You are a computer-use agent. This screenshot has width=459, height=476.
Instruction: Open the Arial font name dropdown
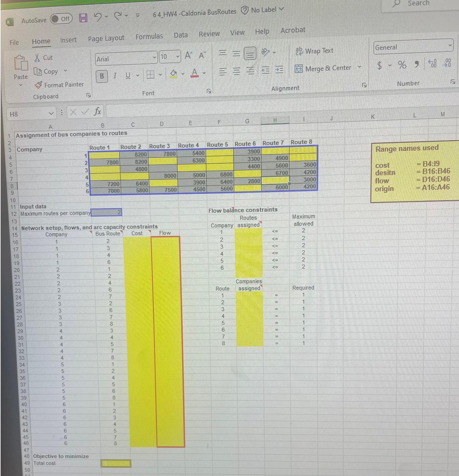[154, 58]
